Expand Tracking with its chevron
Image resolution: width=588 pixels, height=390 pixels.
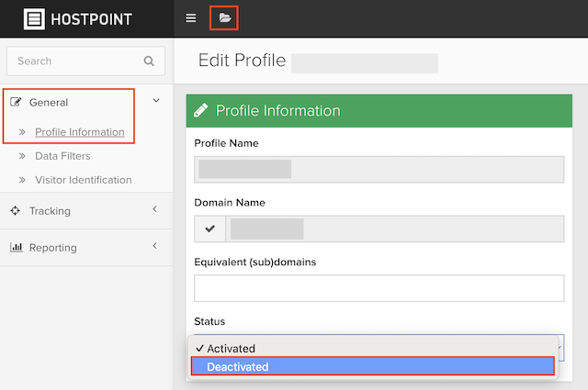155,209
